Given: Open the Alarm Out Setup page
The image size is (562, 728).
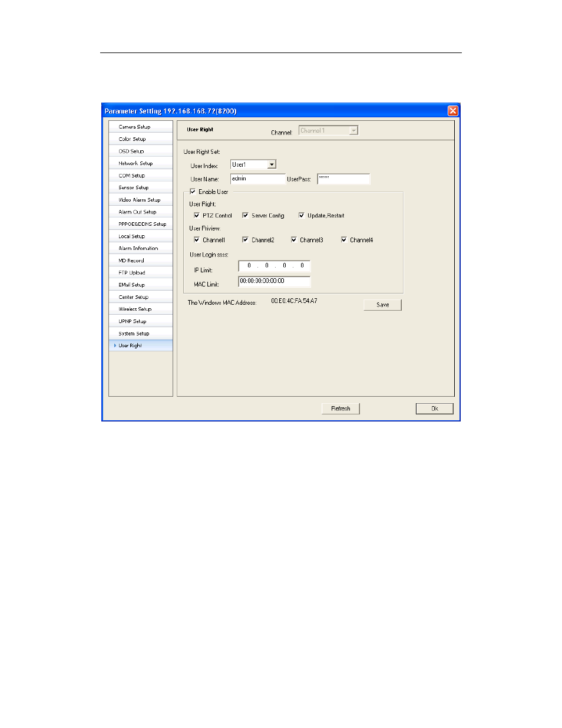Looking at the screenshot, I should 141,212.
